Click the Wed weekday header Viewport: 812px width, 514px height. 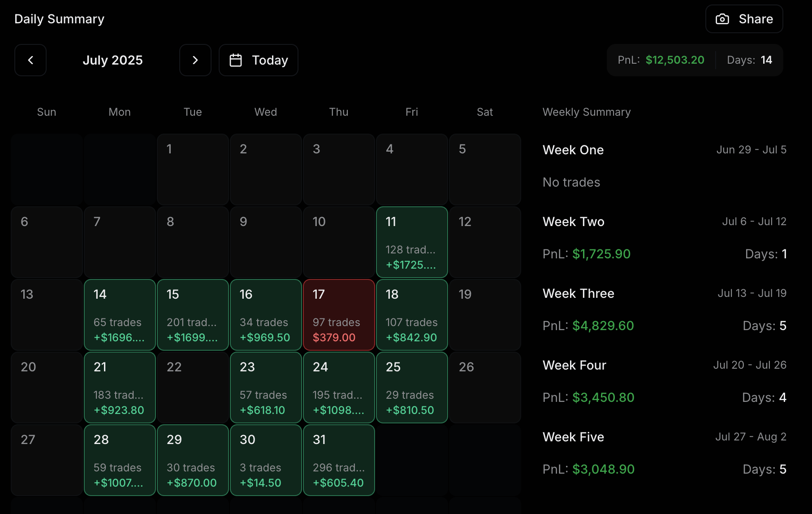click(266, 112)
